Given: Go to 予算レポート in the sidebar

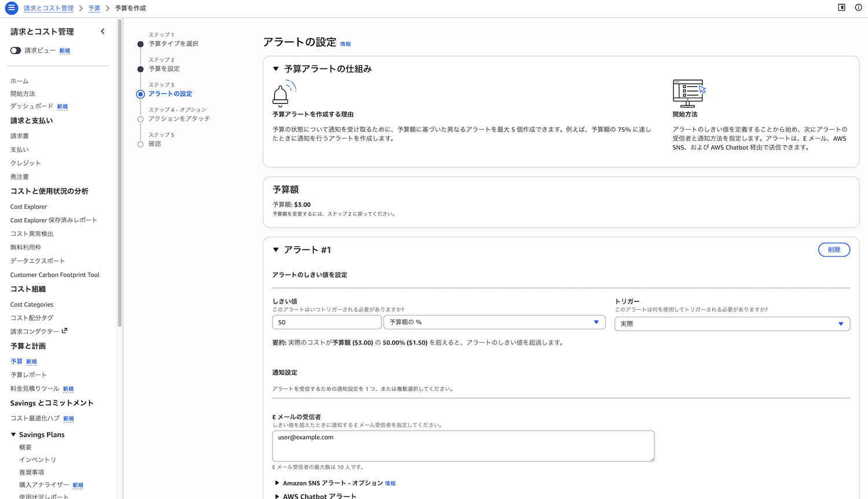Looking at the screenshot, I should click(28, 375).
